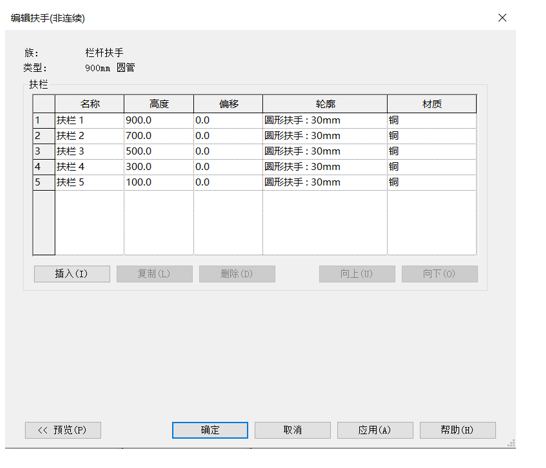Viewport: 546px width, 468px height.
Task: Toggle the << 预览(P) preview button
Action: pyautogui.click(x=63, y=430)
